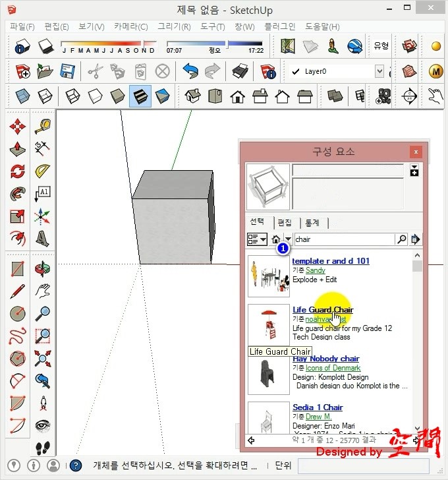Click the Life Guard Chair thumbnail
The image size is (448, 480).
269,325
